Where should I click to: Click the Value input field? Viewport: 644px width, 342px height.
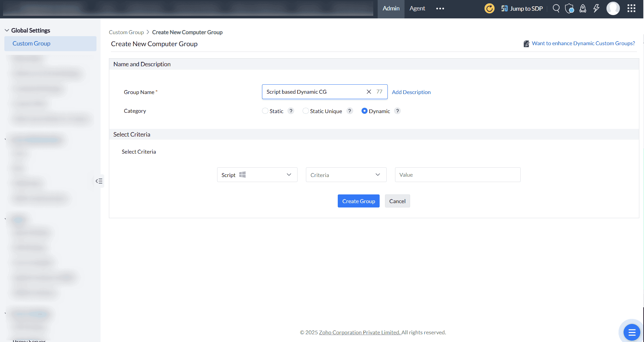(x=457, y=174)
